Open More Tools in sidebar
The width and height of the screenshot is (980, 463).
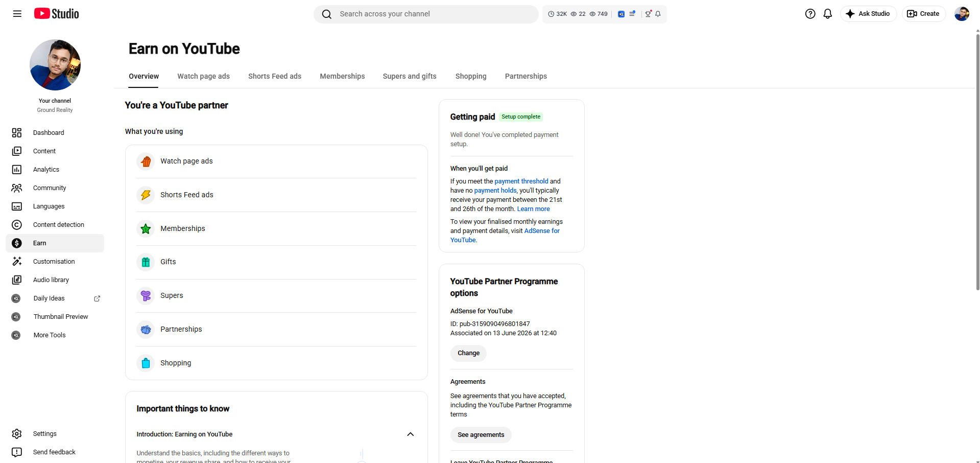tap(55, 335)
